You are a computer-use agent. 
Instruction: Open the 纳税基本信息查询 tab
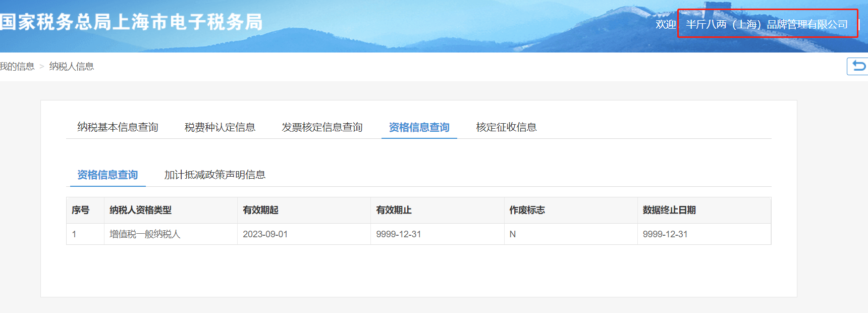[x=118, y=127]
